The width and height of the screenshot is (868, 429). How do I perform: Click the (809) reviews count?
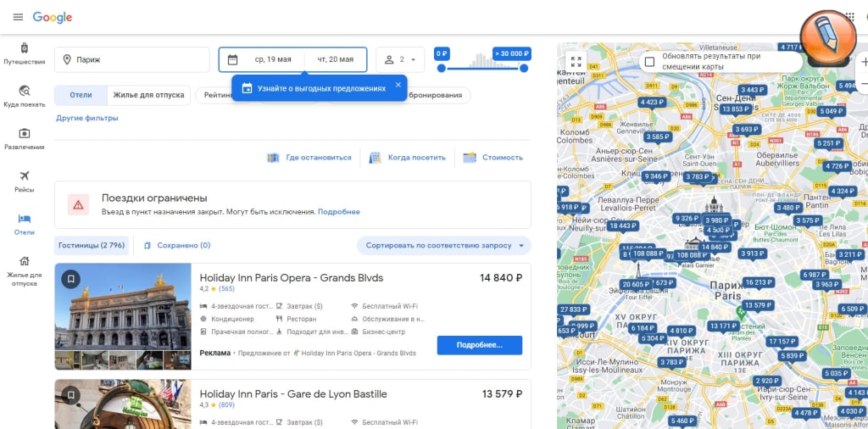(x=227, y=405)
